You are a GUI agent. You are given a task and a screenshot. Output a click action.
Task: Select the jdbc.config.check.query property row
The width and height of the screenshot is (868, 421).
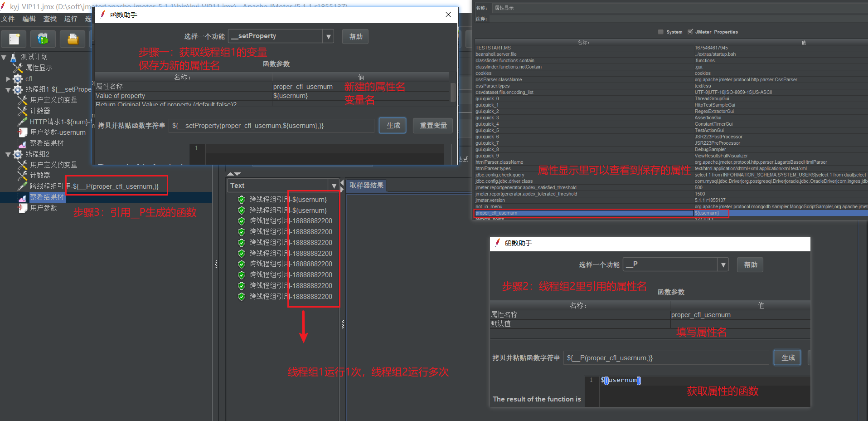coord(671,175)
